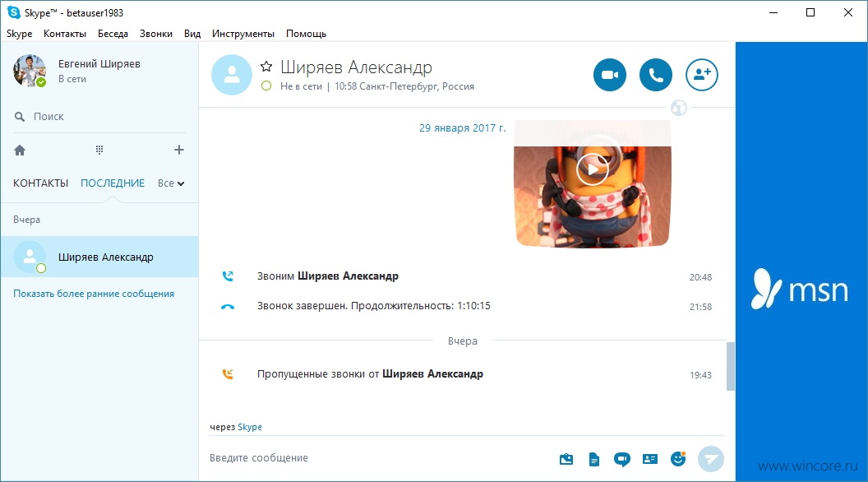Click the missed call icon beside Пропущенные звонки
Screen dimensions: 868x482
point(228,374)
